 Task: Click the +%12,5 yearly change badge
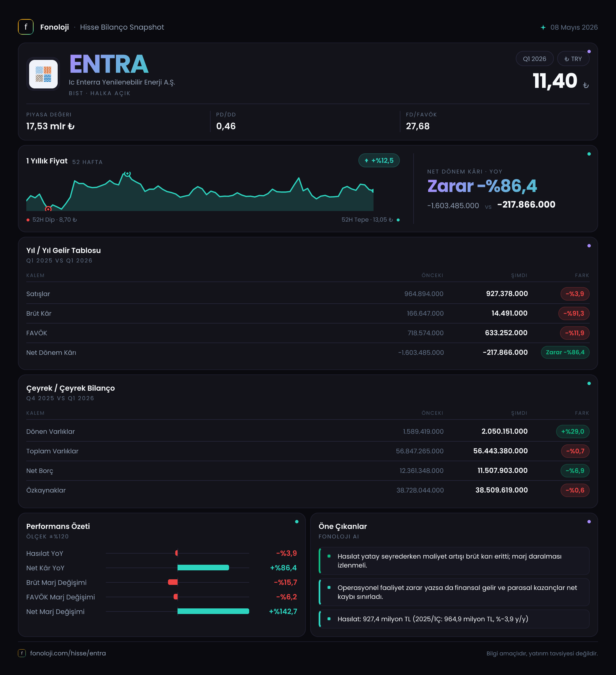tap(379, 160)
